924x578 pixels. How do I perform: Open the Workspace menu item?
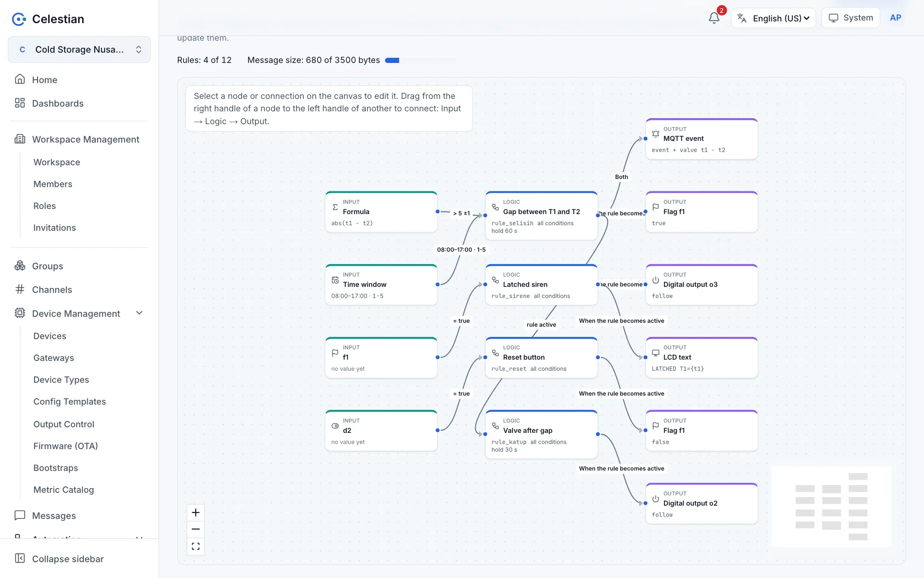tap(57, 162)
